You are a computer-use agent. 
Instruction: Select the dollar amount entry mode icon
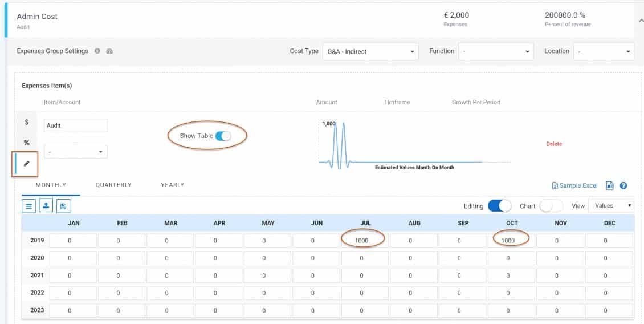[26, 123]
